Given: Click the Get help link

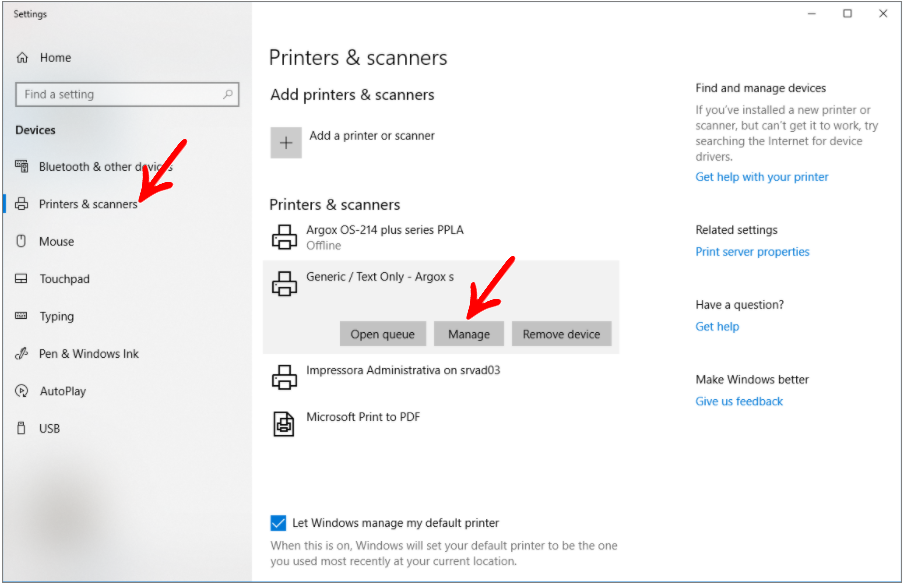Looking at the screenshot, I should coord(717,326).
